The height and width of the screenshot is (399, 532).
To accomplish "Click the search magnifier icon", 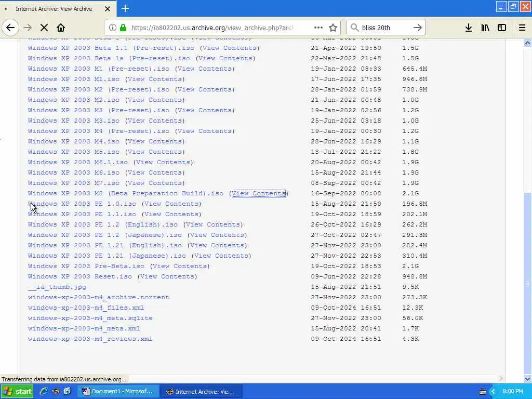I will 354,28.
